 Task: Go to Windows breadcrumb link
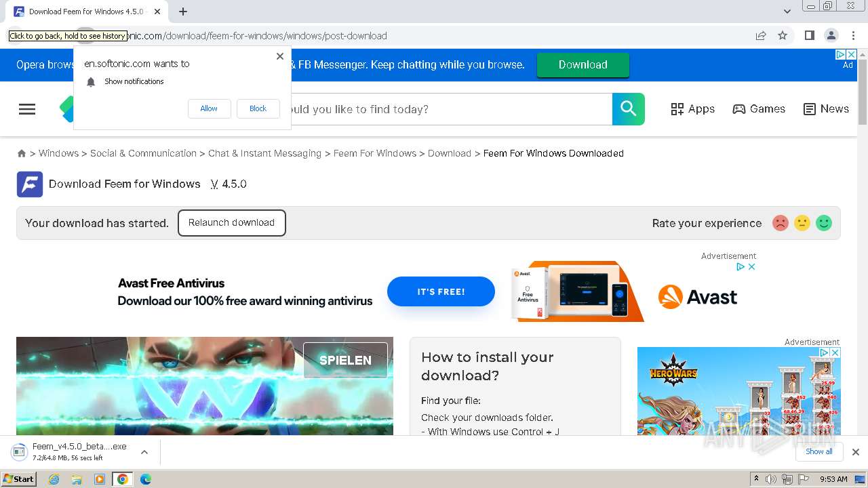58,153
